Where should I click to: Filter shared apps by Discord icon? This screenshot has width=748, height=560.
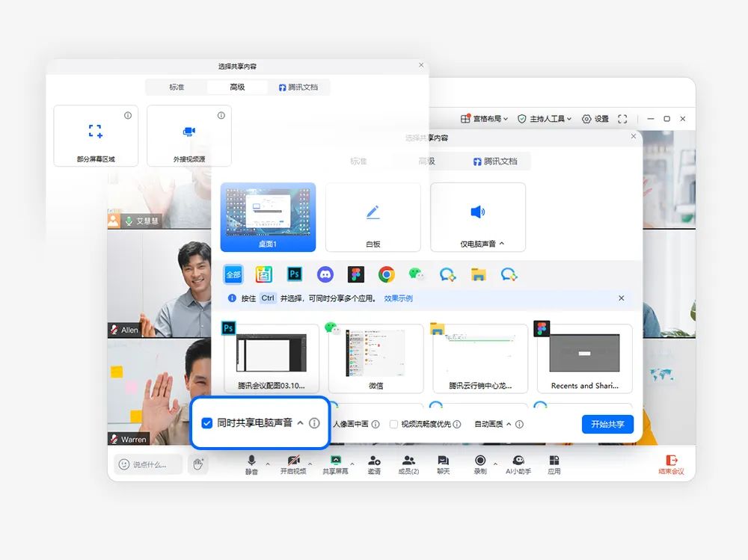click(x=325, y=274)
